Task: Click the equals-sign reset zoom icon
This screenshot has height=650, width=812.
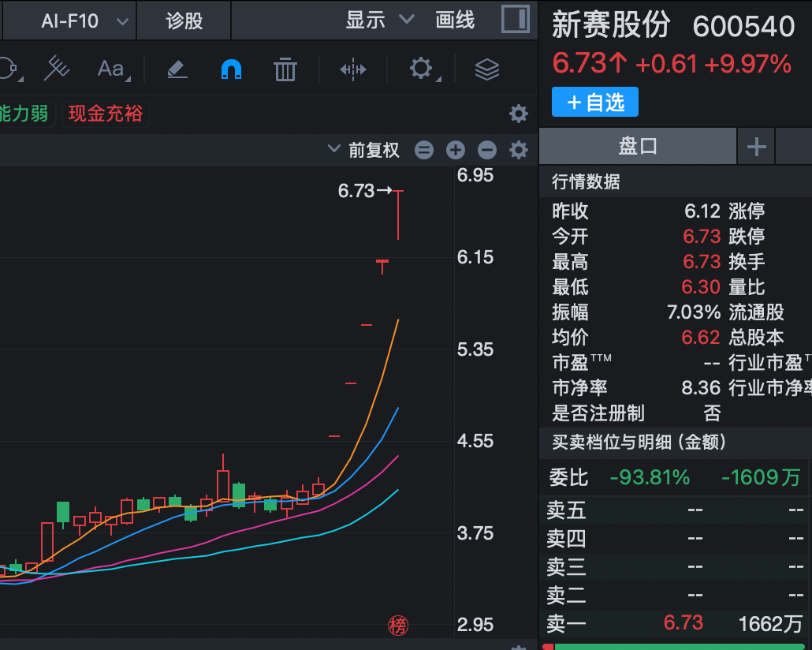Action: 424,151
